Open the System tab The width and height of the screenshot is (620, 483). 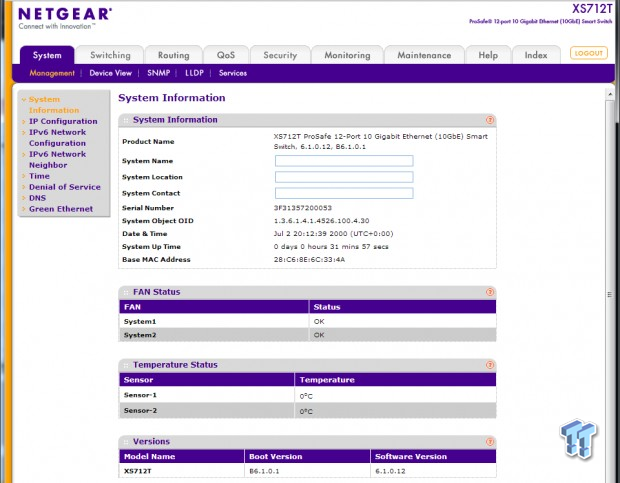point(47,55)
